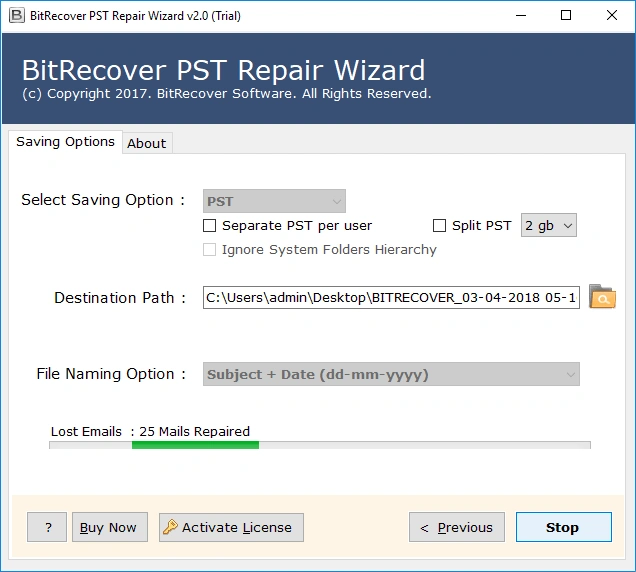Minimize the PST Repair Wizard window
The width and height of the screenshot is (636, 572).
tap(520, 15)
